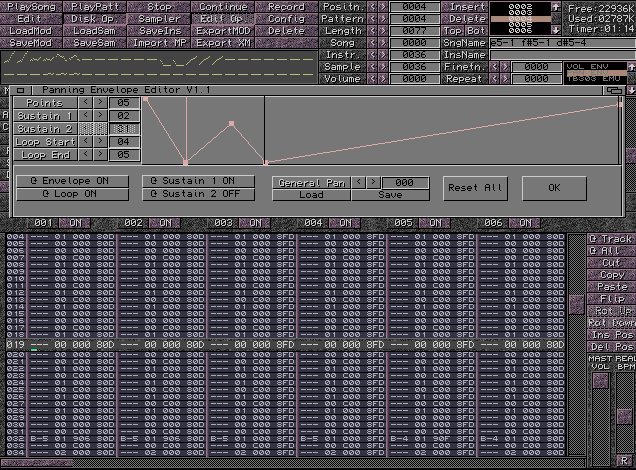This screenshot has height=470, width=636.
Task: Click the SaveIns button
Action: tap(159, 31)
